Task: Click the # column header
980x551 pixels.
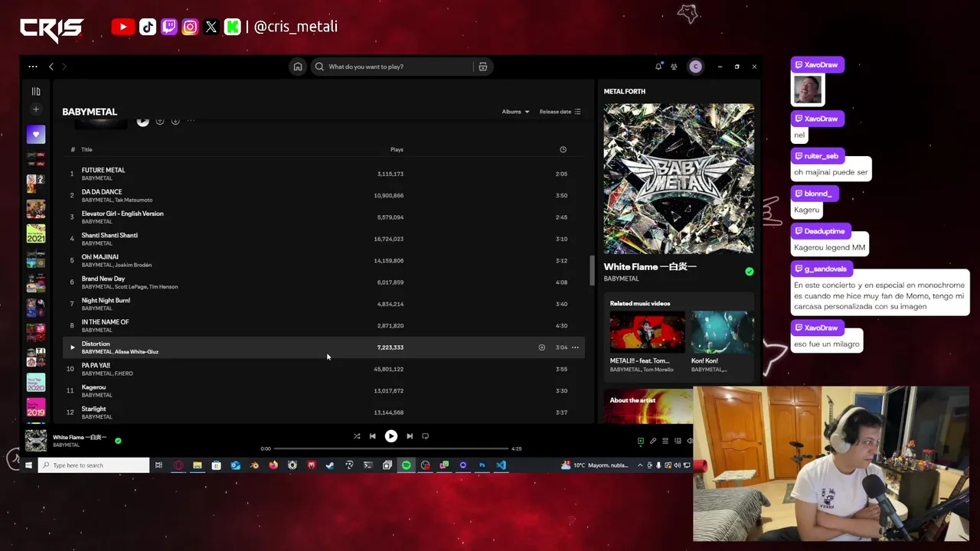Action: (x=73, y=149)
